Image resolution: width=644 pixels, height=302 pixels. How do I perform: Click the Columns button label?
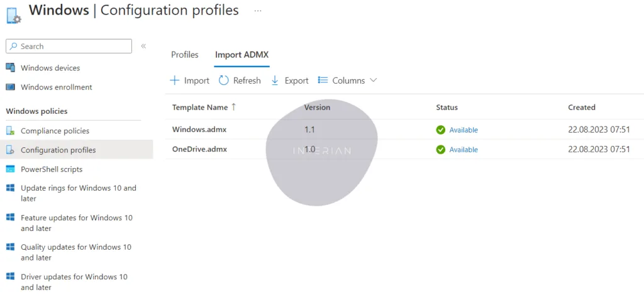(348, 81)
